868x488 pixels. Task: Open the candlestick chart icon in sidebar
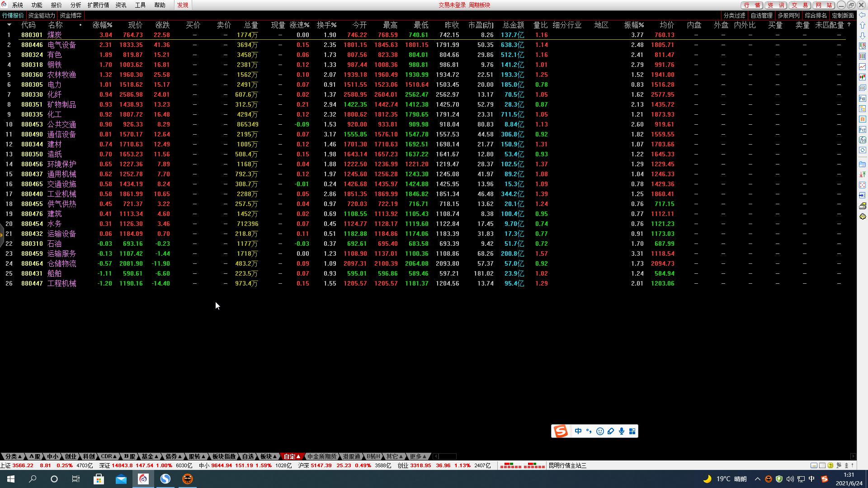(862, 77)
